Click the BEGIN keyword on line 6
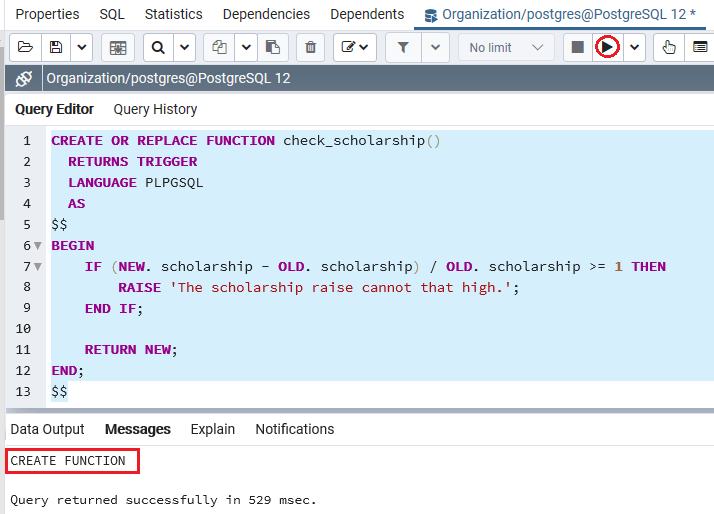The width and height of the screenshot is (714, 514). (73, 246)
